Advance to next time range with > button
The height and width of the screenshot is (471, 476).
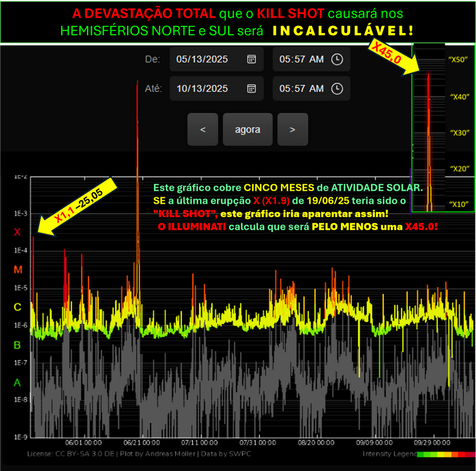pos(292,130)
